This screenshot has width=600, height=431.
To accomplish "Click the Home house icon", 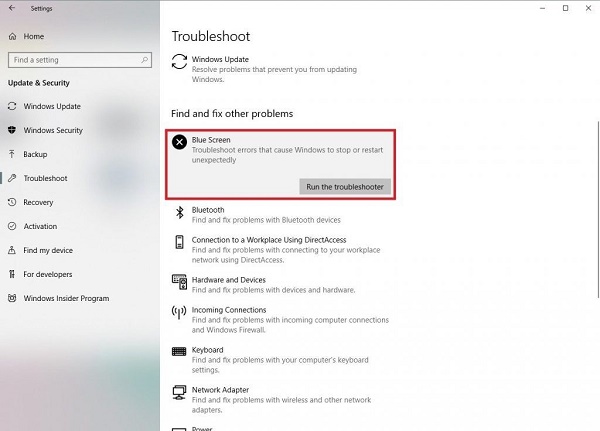I will coord(12,36).
